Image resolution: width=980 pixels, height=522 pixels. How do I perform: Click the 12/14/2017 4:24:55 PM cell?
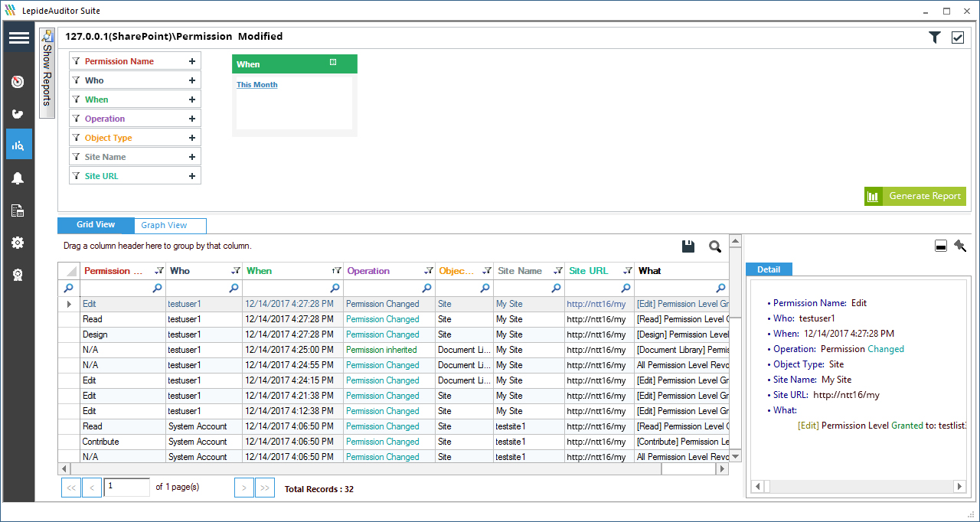click(292, 365)
